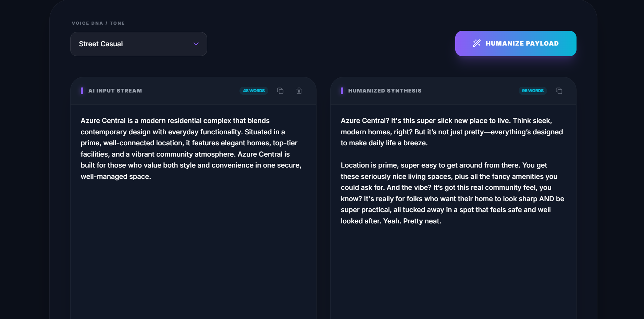The image size is (644, 319).
Task: Click the first humanized output paragraph
Action: pyautogui.click(x=451, y=132)
